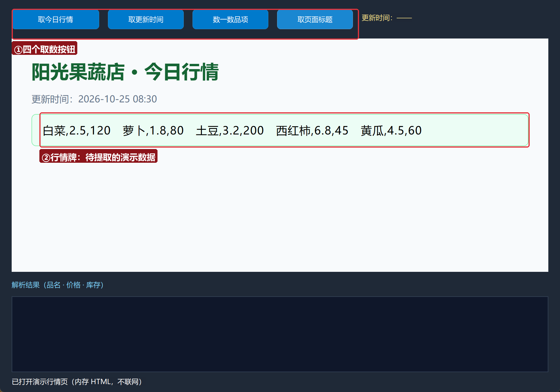560x392 pixels.
Task: Select the 更新时间 label in top bar
Action: coord(387,18)
